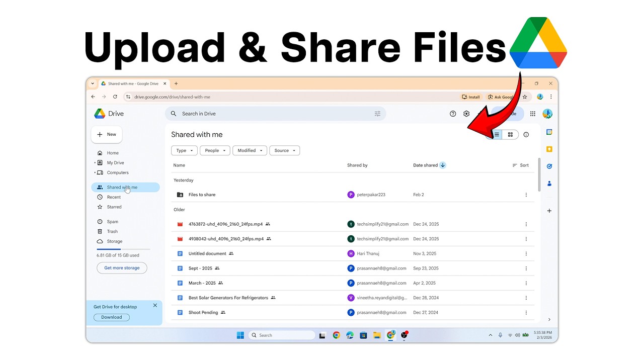Bookmark this tab with the star
The width and height of the screenshot is (644, 362).
point(525,97)
